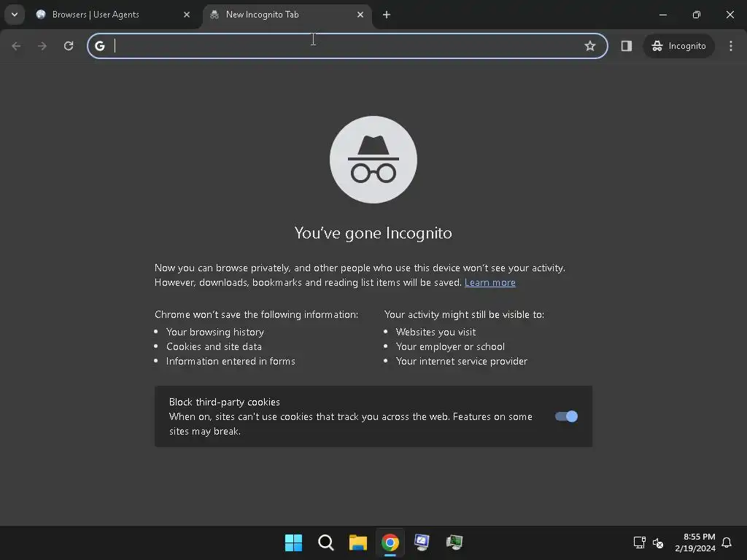This screenshot has height=560, width=747.
Task: Open the notifications bell icon
Action: tap(727, 542)
